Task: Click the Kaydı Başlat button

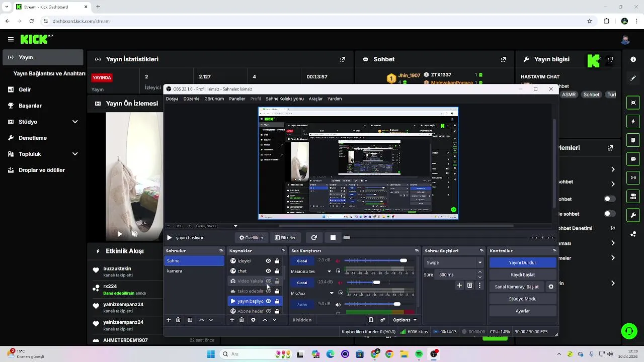Action: [522, 275]
